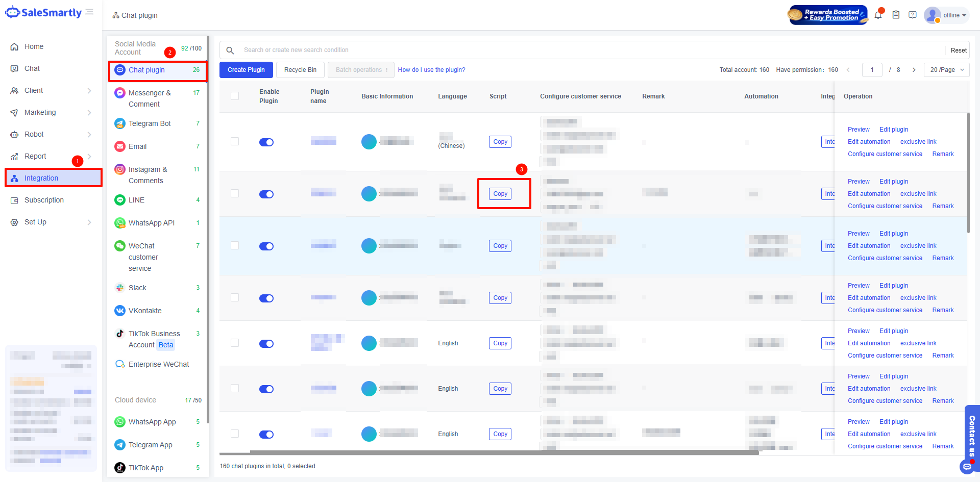Disable the first plugin's enable toggle
Viewport: 980px width, 482px height.
[266, 142]
